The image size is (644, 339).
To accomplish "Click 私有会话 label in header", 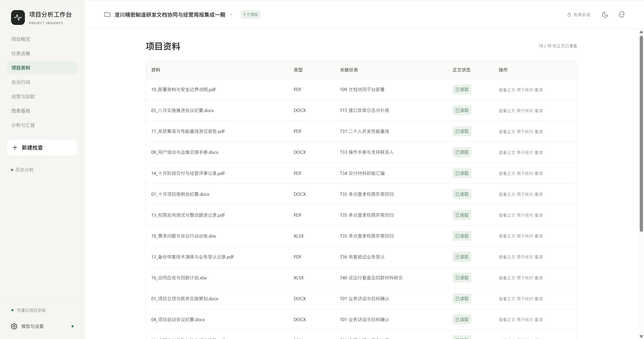I will 582,15.
